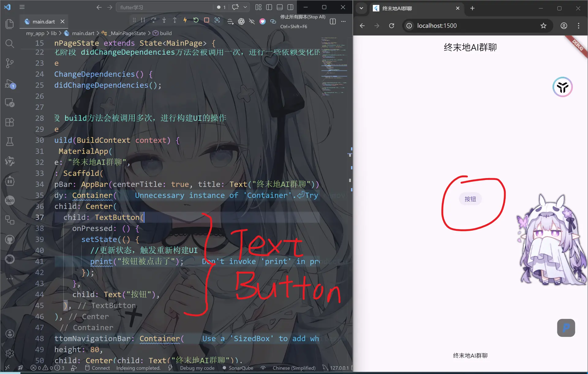Open the Manage gear menu in VS Code
This screenshot has width=588, height=374.
[9, 353]
